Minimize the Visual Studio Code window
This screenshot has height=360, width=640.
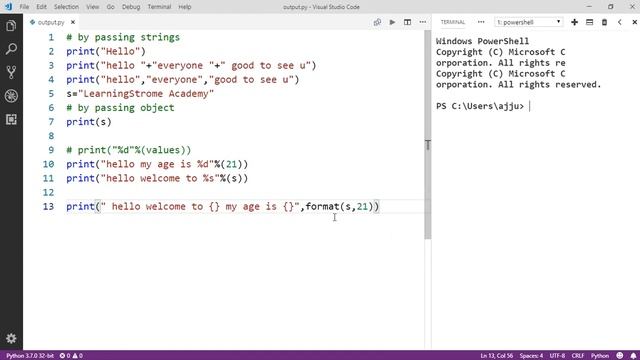[589, 7]
